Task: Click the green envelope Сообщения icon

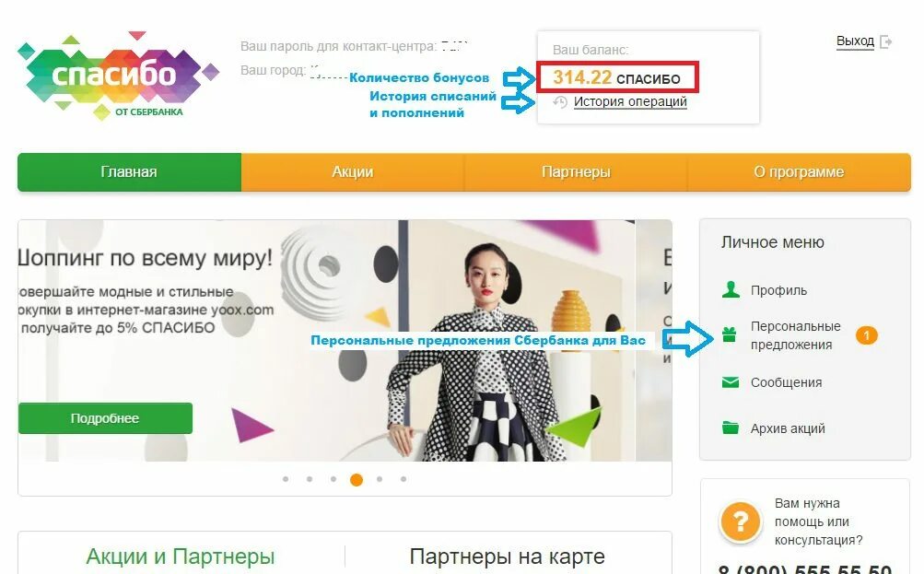Action: [731, 382]
